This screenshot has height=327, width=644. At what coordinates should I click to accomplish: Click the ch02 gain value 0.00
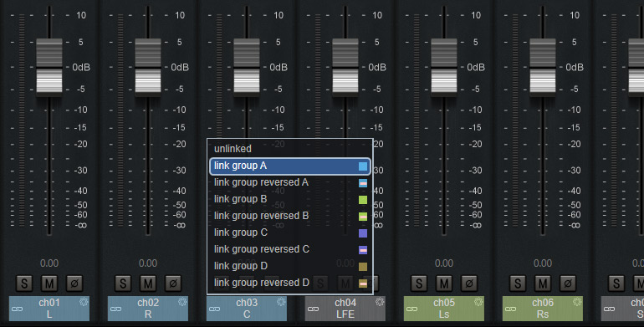coord(148,263)
